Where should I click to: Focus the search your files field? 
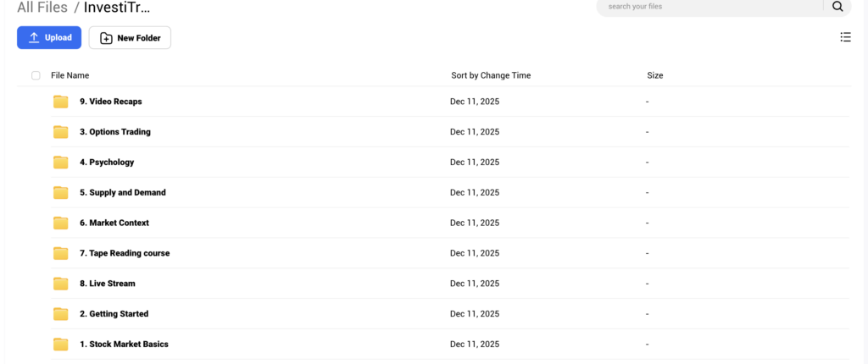pos(708,7)
